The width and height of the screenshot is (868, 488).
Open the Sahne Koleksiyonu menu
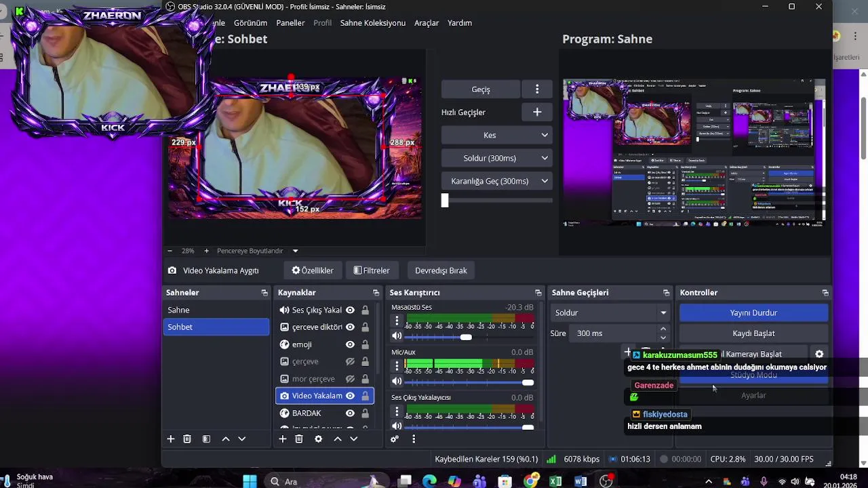pyautogui.click(x=372, y=23)
